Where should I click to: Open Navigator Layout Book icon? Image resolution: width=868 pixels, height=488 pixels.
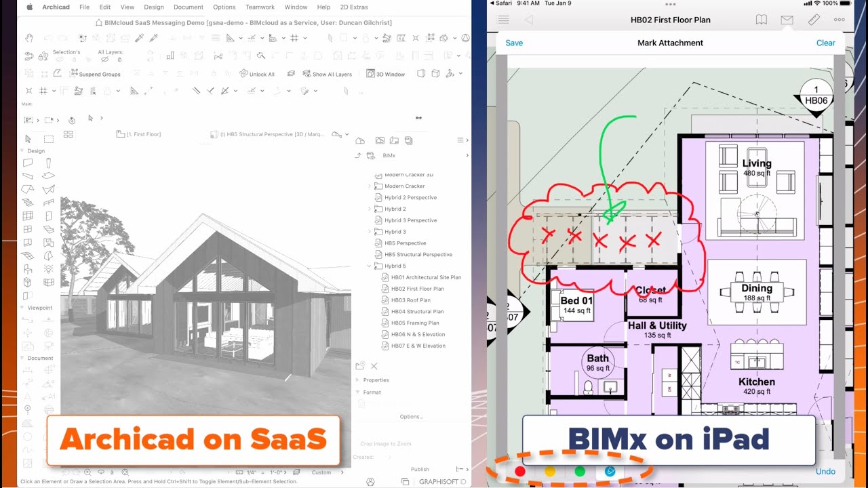tap(394, 140)
